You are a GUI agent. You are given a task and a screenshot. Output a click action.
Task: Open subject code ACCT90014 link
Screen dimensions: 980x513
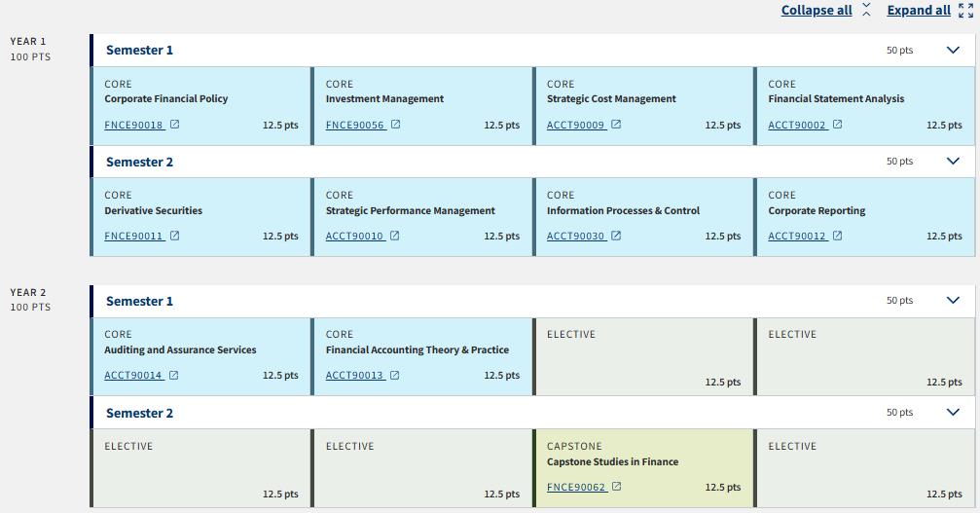133,376
